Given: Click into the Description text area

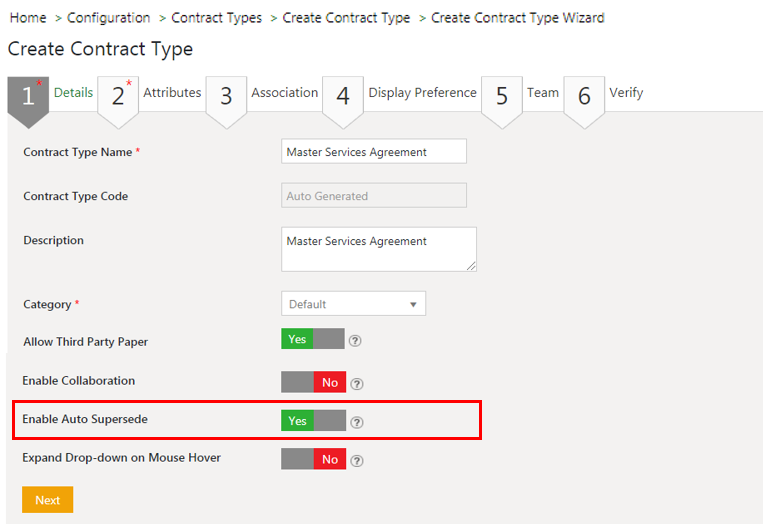Looking at the screenshot, I should tap(378, 249).
